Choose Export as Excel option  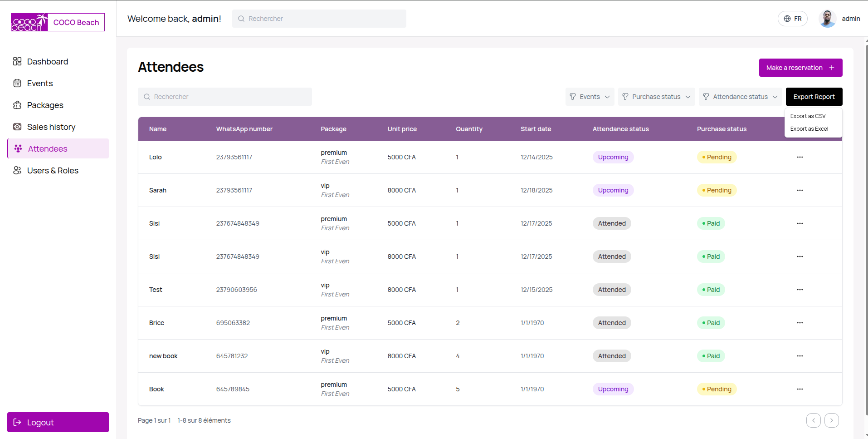[809, 129]
